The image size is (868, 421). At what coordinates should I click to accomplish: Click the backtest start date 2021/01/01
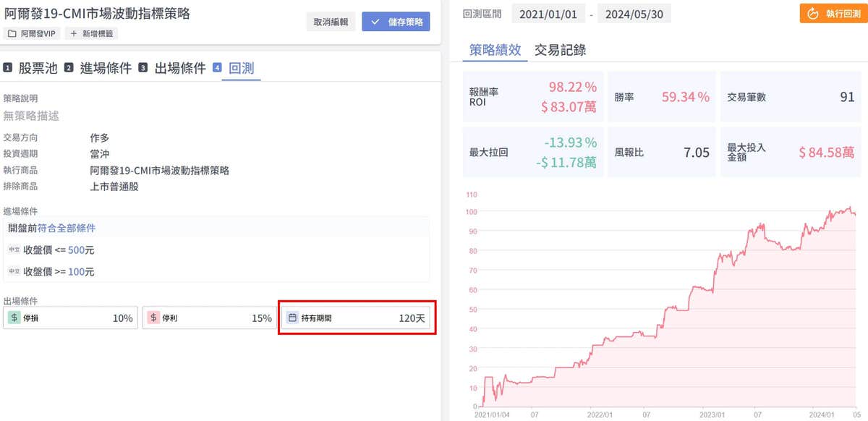pyautogui.click(x=548, y=13)
